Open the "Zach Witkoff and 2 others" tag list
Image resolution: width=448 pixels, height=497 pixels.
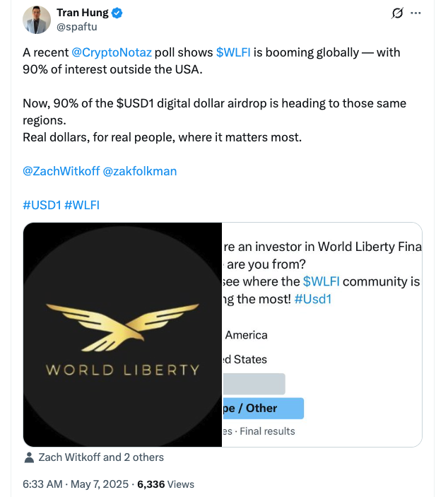point(101,457)
